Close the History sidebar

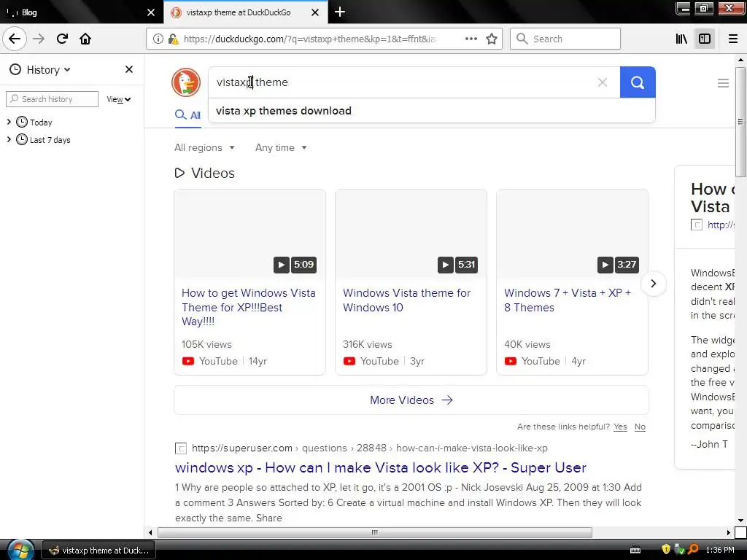[128, 69]
